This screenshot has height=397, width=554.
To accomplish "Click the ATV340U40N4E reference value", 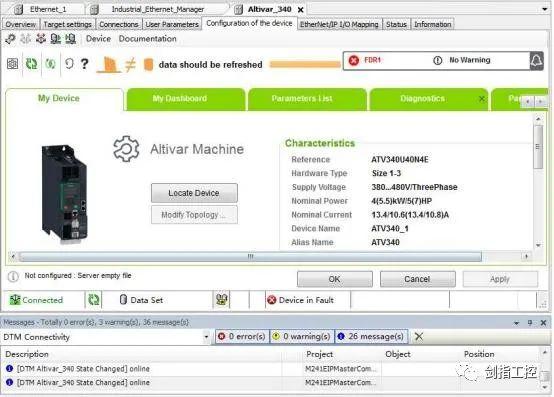I will (x=400, y=160).
